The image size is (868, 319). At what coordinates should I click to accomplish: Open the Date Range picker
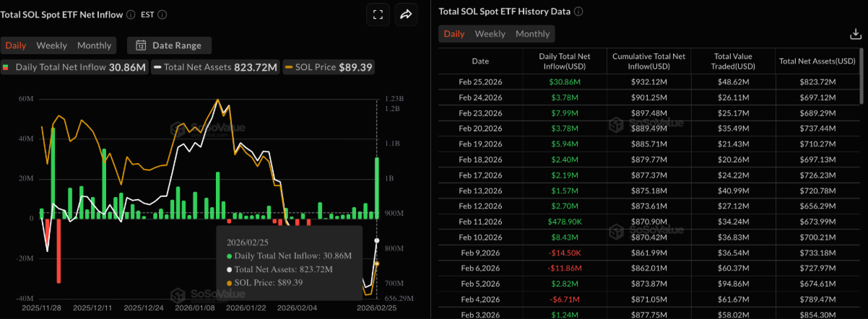point(170,45)
